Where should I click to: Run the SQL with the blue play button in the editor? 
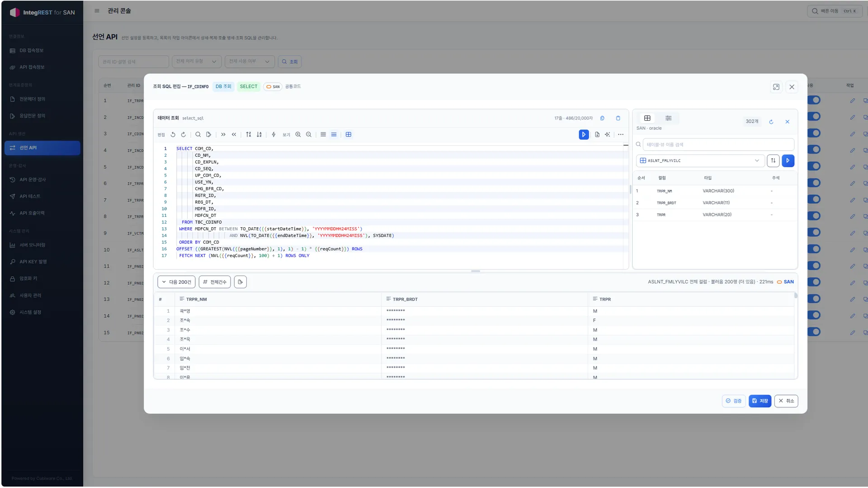pos(584,135)
